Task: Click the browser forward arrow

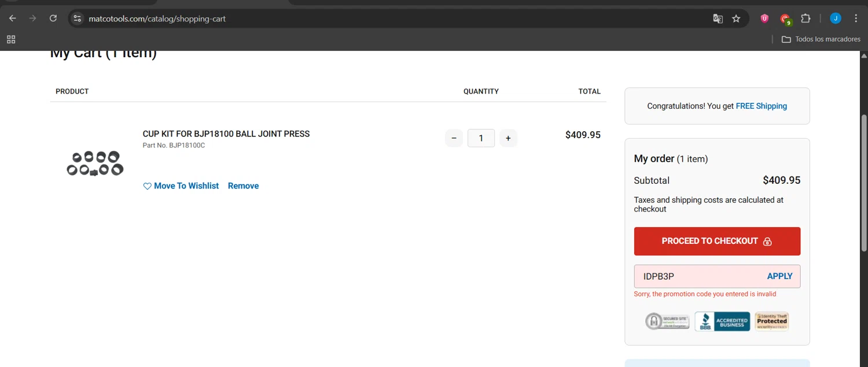Action: pyautogui.click(x=33, y=18)
